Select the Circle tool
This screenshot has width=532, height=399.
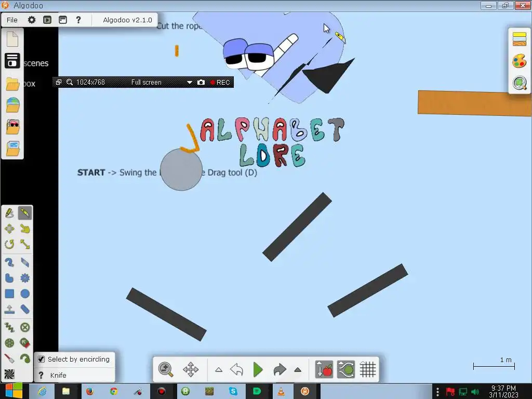coord(25,294)
